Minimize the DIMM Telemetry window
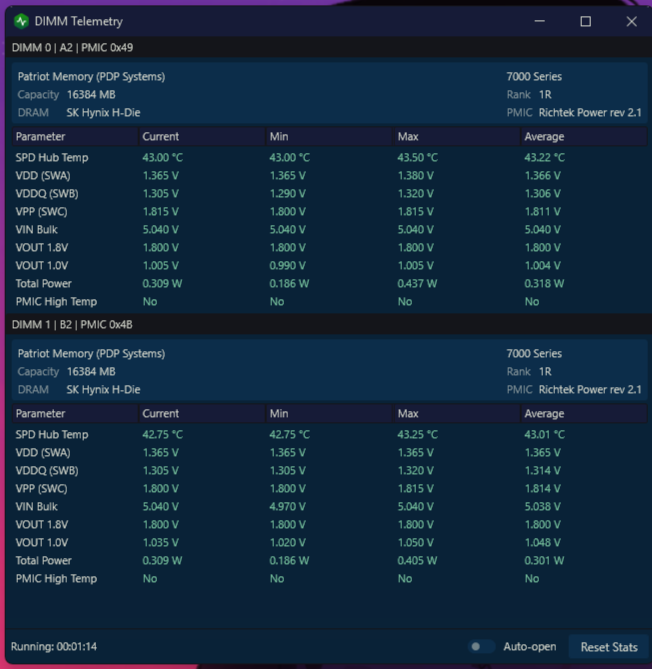This screenshot has height=669, width=652. pos(540,21)
